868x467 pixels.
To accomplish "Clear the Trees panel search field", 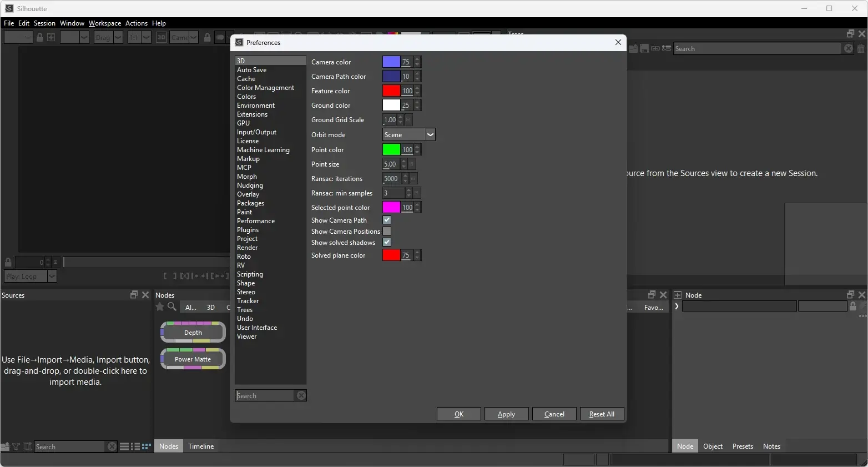I will pyautogui.click(x=849, y=48).
